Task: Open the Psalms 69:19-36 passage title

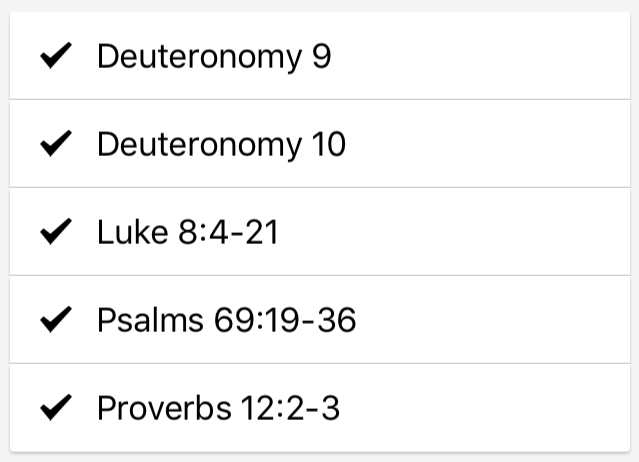Action: tap(226, 320)
